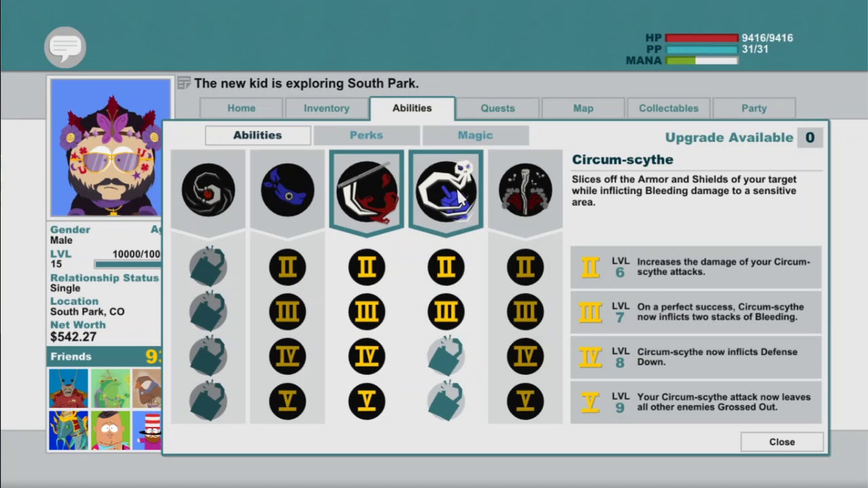
Task: Click the green MANA bar
Action: [702, 61]
